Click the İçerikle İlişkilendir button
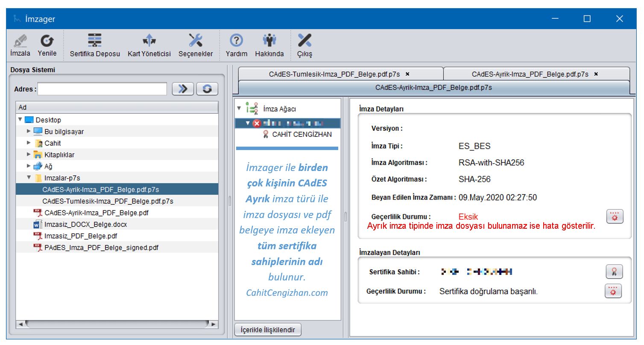Screen dimensions: 644x345 (268, 330)
